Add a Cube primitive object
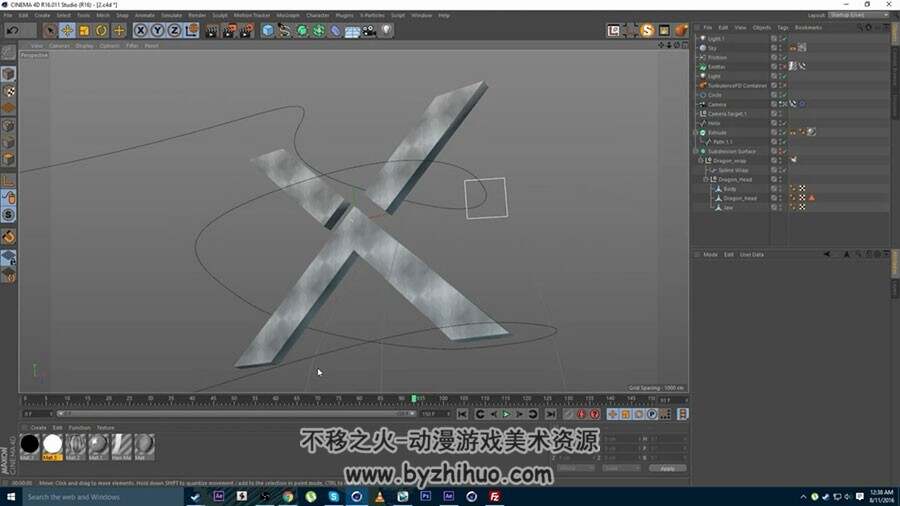This screenshot has width=900, height=506. point(267,30)
